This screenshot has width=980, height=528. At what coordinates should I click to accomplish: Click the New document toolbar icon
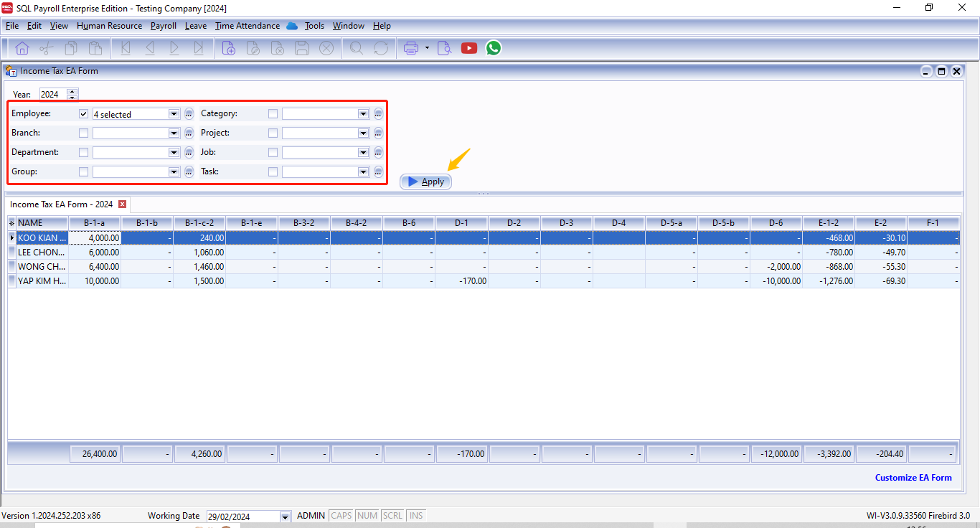229,48
